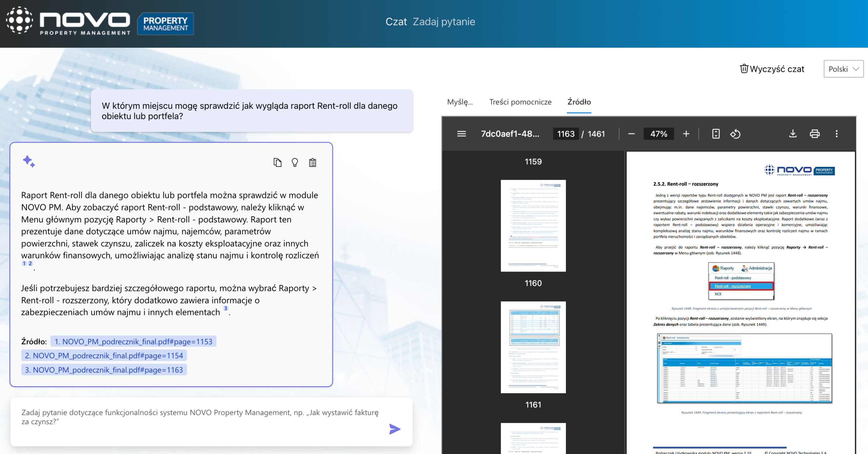Screen dimensions: 868x454
Task: Click the PROPERTY MANAGEMENT badge in header
Action: (165, 24)
